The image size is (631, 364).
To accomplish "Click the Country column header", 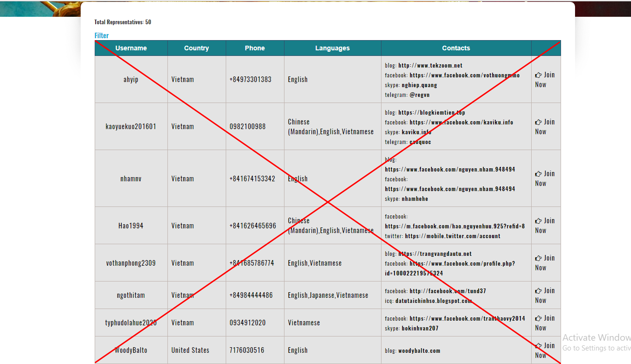I will (x=196, y=48).
